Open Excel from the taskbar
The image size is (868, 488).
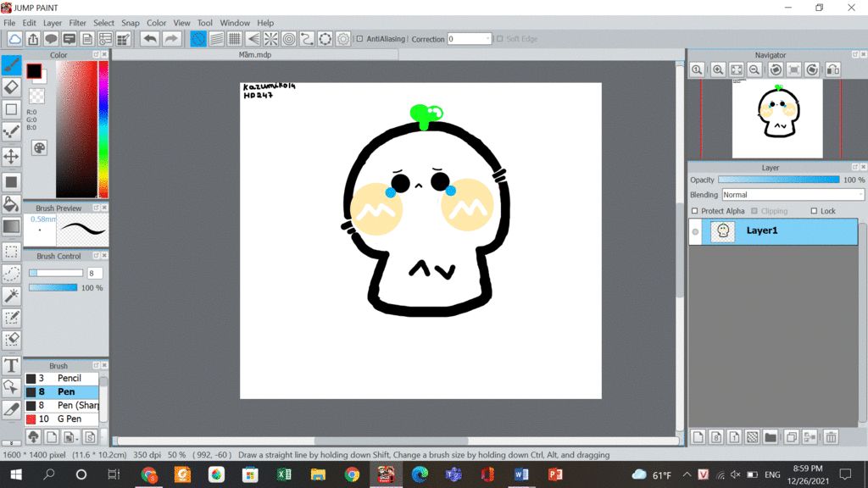pyautogui.click(x=284, y=474)
